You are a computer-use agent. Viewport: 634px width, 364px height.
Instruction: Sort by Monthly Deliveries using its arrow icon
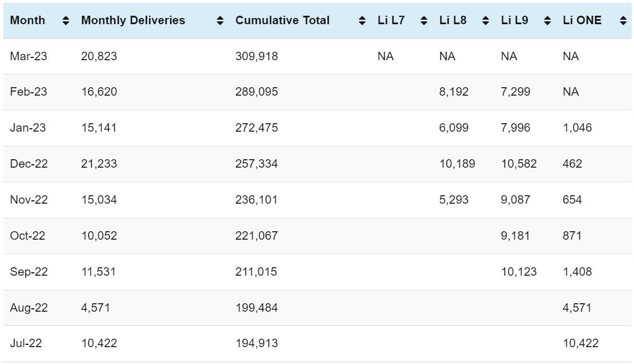(x=220, y=21)
